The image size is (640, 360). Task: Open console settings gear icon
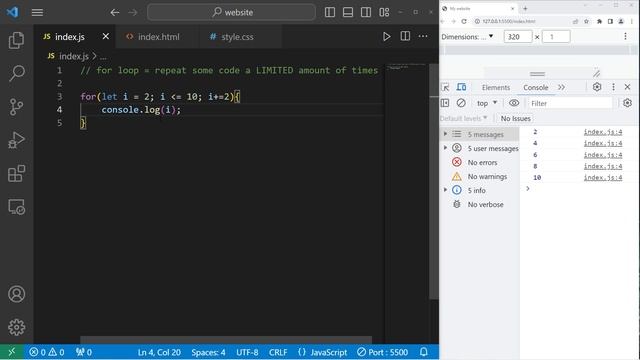[627, 103]
